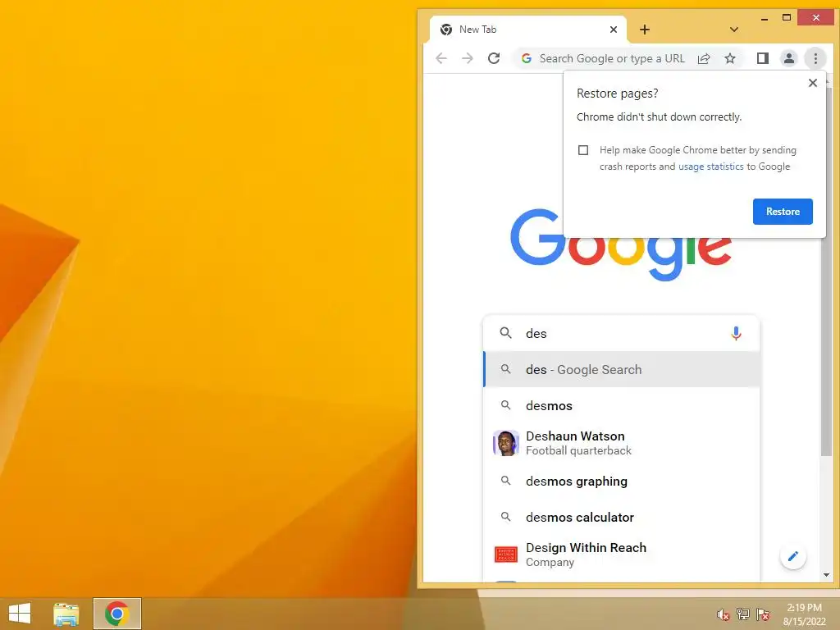Click Deshaun Watson's photo thumbnail

coord(505,443)
